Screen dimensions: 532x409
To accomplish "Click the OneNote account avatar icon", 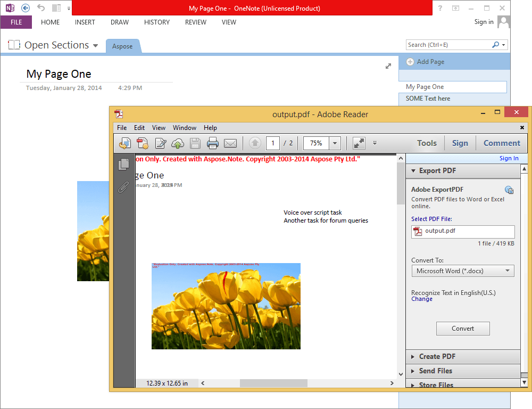I will (x=504, y=22).
